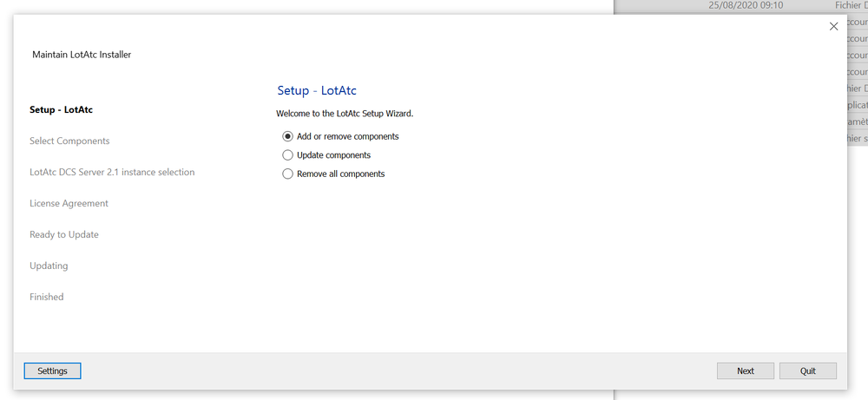Click the bold Setup - LotAtc sidebar step

pyautogui.click(x=62, y=109)
